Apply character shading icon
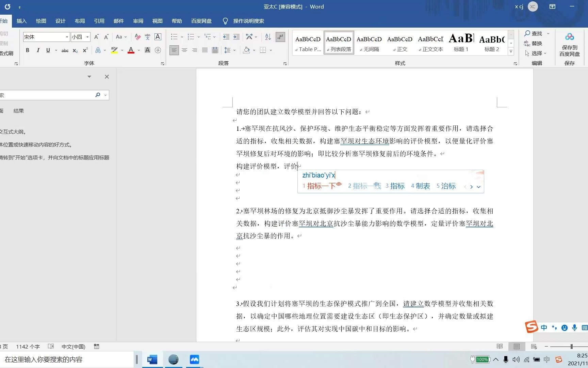The width and height of the screenshot is (588, 368). pos(147,50)
